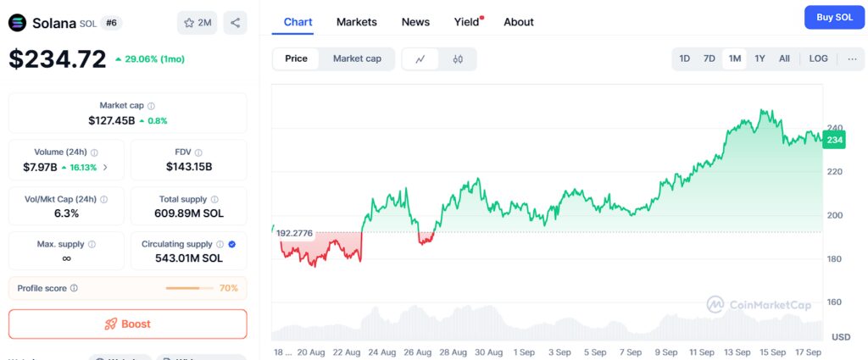Toggle chart to Market cap view
Image resolution: width=868 pixels, height=360 pixels.
[x=357, y=58]
